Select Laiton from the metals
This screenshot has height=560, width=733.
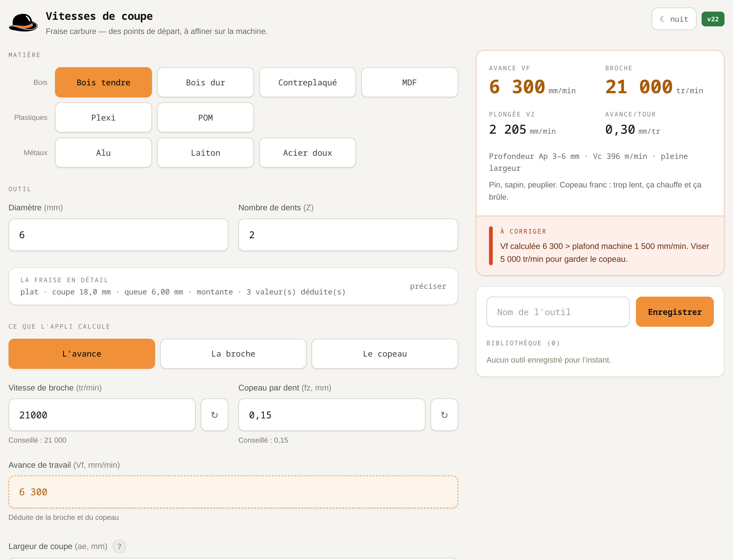(205, 153)
